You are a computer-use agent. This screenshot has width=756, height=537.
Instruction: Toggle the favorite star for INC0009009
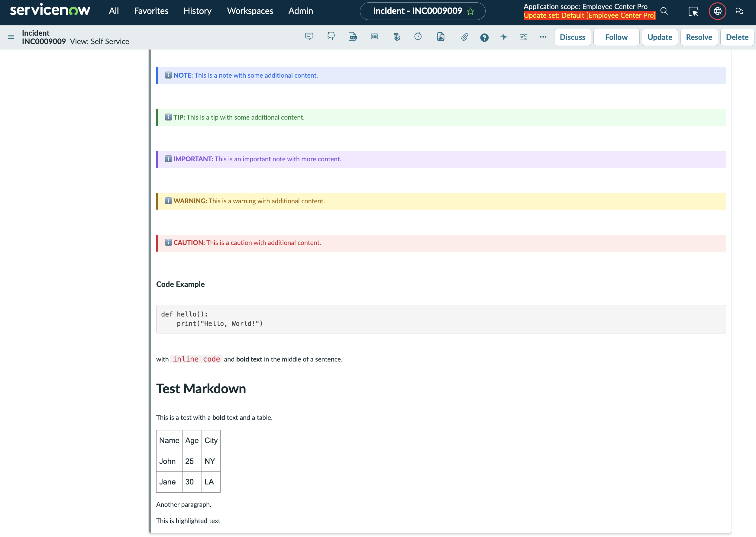coord(470,11)
